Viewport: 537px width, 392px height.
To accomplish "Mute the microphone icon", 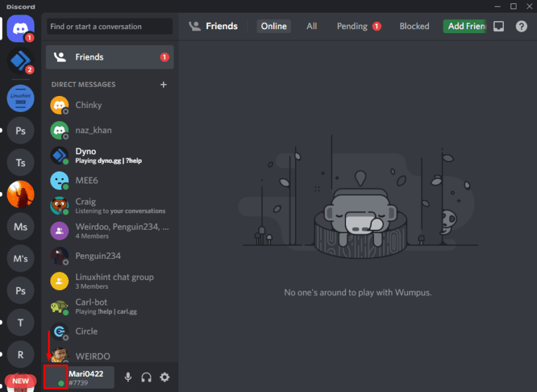I will (x=128, y=377).
